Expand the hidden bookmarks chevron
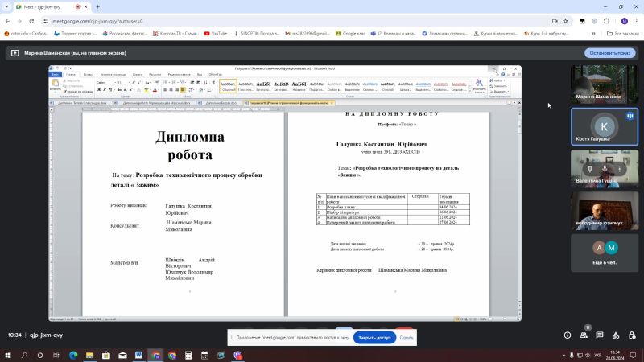Viewport: 644px width, 362px height. (593, 34)
